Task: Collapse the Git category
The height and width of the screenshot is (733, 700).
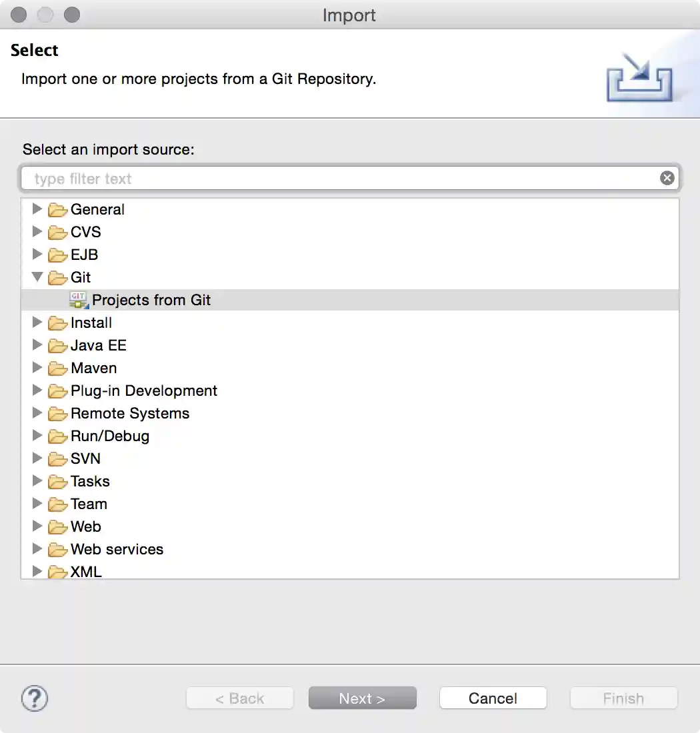Action: pyautogui.click(x=37, y=277)
